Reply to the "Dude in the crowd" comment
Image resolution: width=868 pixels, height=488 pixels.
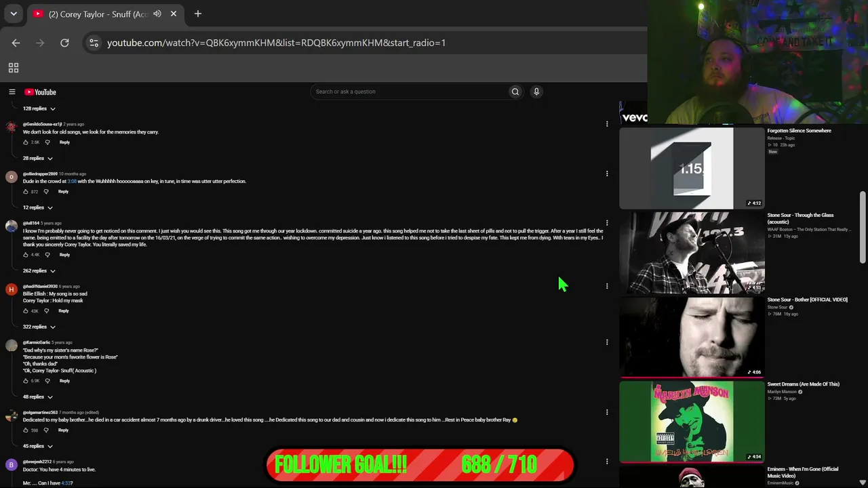pyautogui.click(x=63, y=192)
